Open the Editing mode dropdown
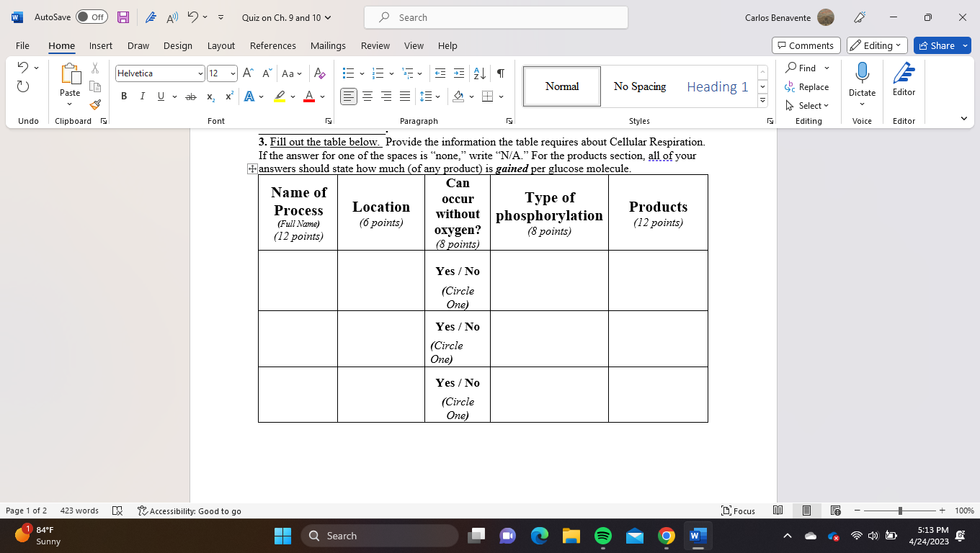Image resolution: width=980 pixels, height=553 pixels. [878, 45]
